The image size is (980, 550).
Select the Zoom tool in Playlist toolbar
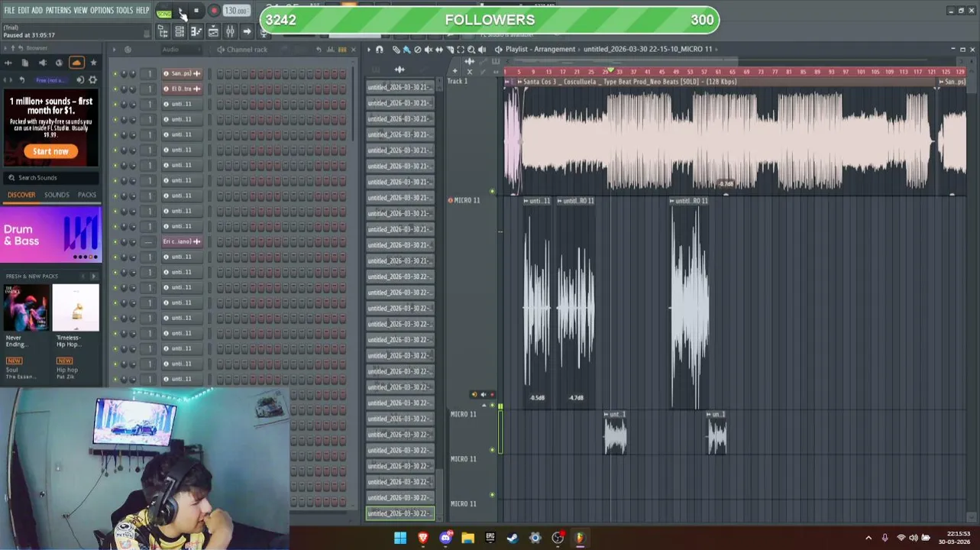(471, 49)
